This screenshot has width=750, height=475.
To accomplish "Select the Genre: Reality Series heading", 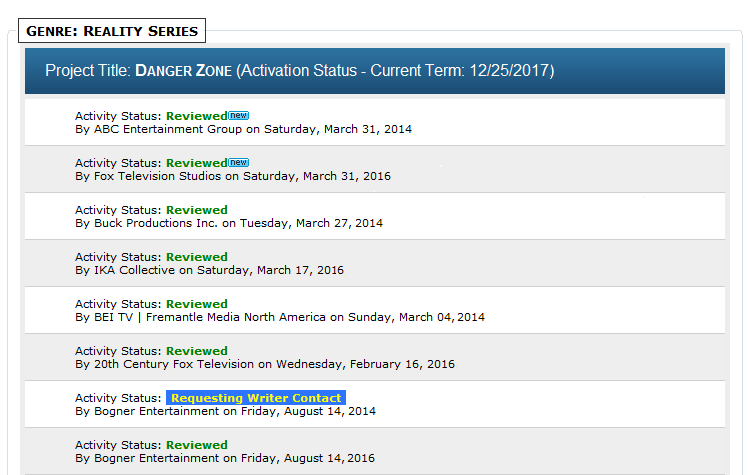I will pos(112,31).
